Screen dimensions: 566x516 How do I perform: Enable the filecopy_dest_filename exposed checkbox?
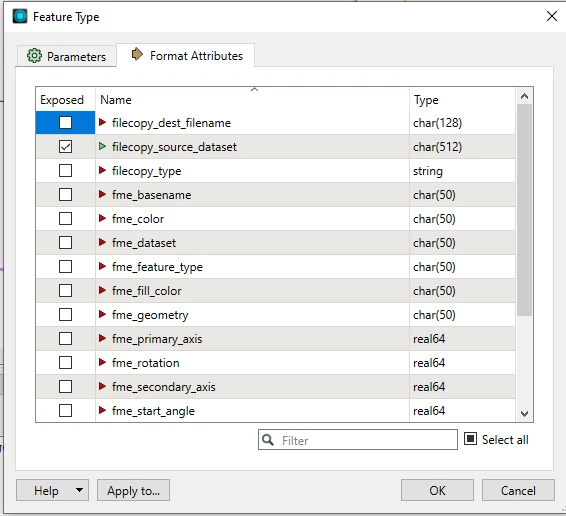click(x=65, y=123)
